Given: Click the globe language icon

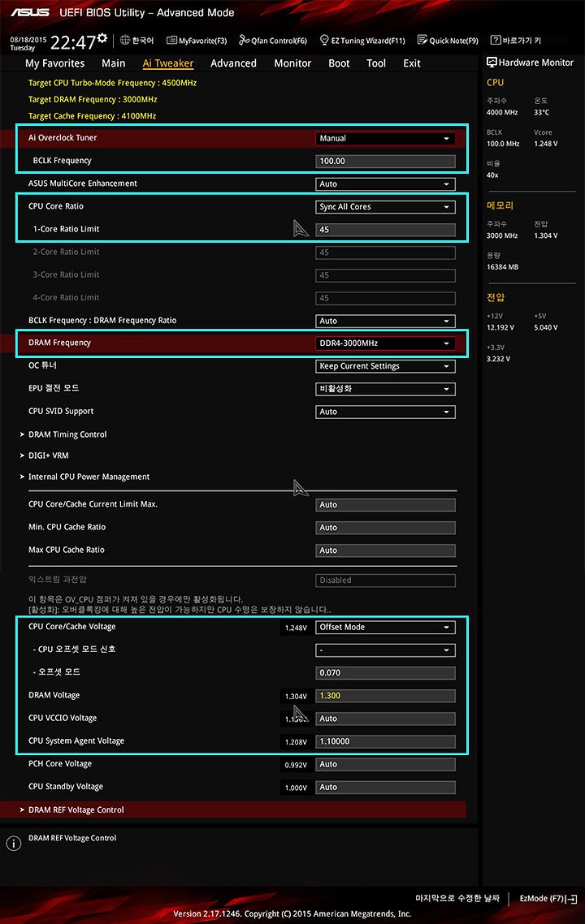Looking at the screenshot, I should (125, 40).
